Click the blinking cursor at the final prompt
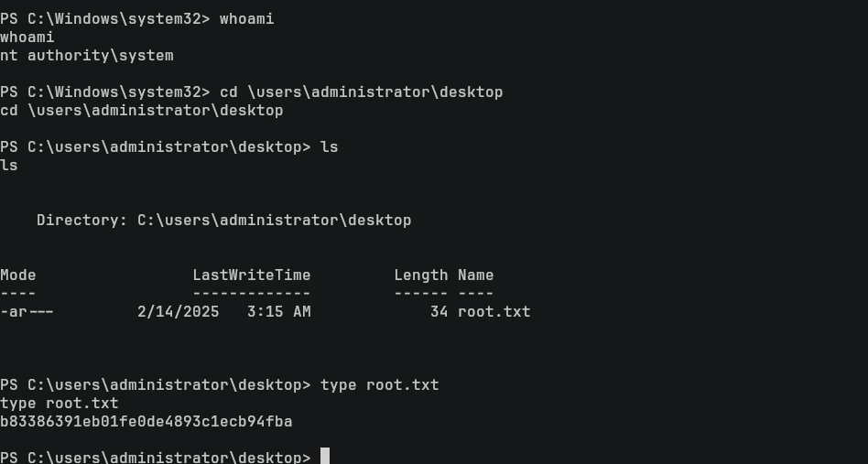Image resolution: width=868 pixels, height=464 pixels. click(324, 457)
